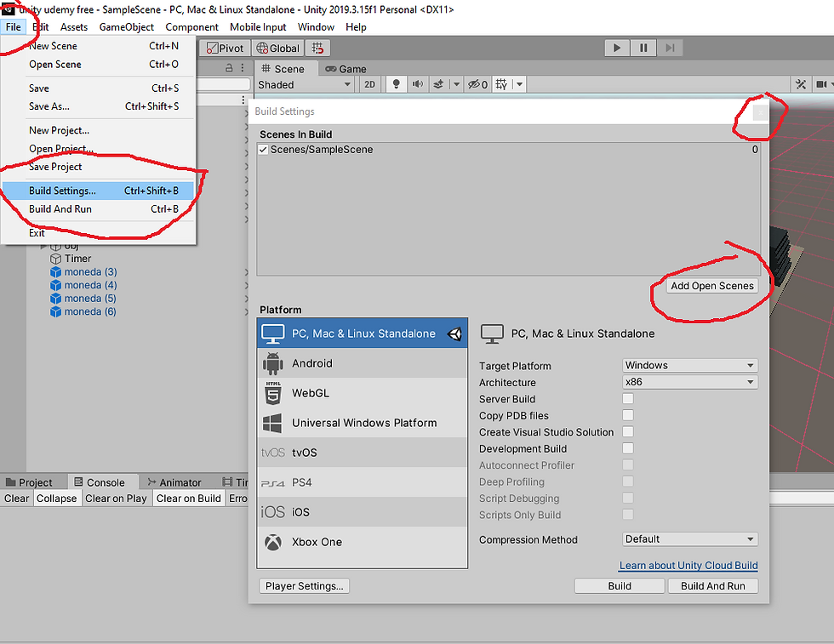The height and width of the screenshot is (644, 834).
Task: Select moneda (6) in Hierarchy
Action: point(90,311)
